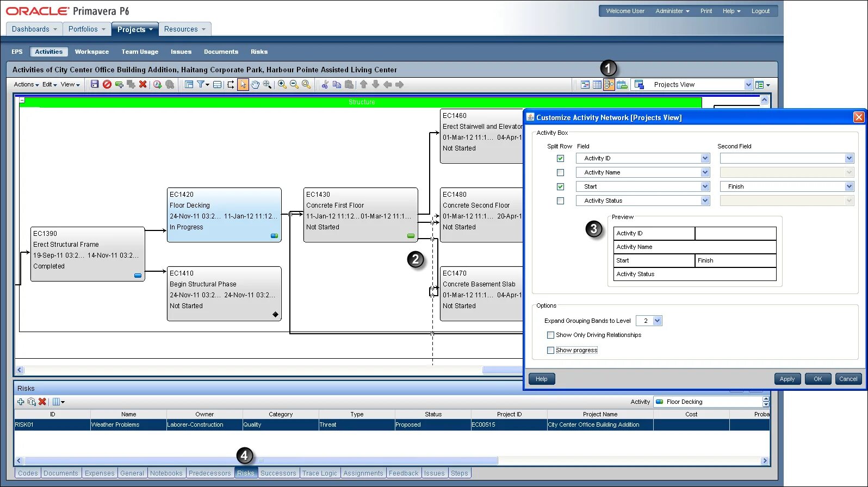Open the Activity Status field dropdown
The height and width of the screenshot is (487, 868).
(705, 201)
